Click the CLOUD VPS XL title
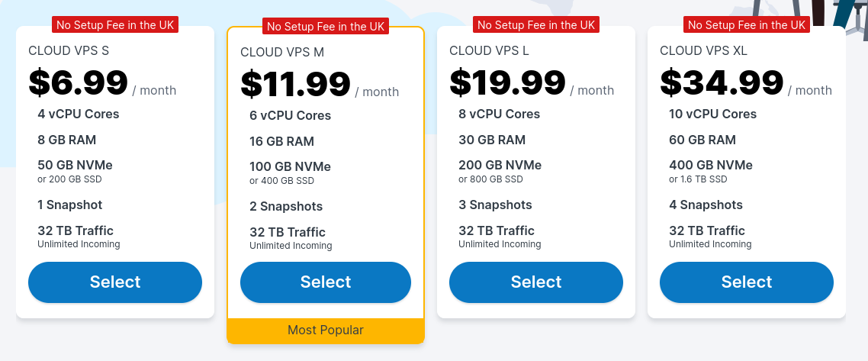 point(703,51)
